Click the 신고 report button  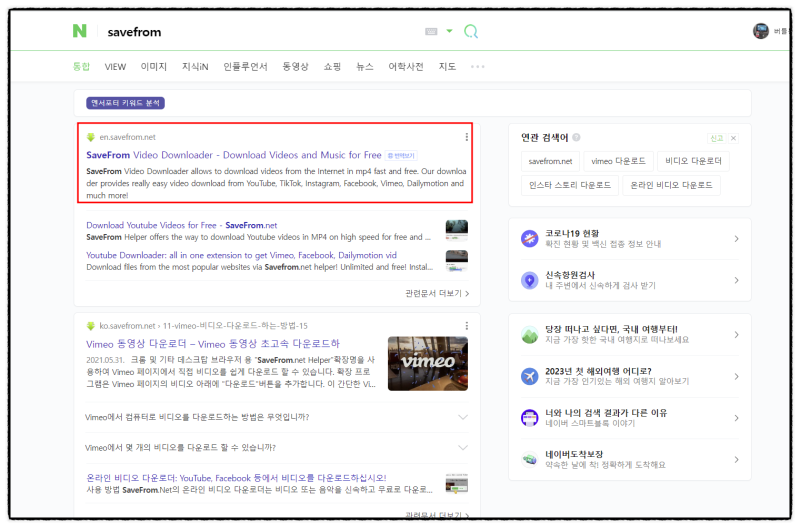pyautogui.click(x=717, y=138)
